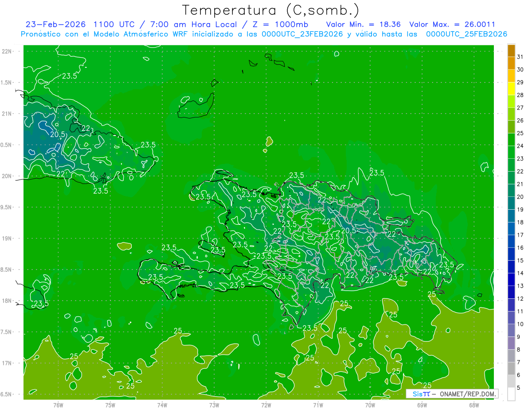Click the '20.5' contour label over Dominican Republic
532x411 pixels.
click(x=349, y=231)
